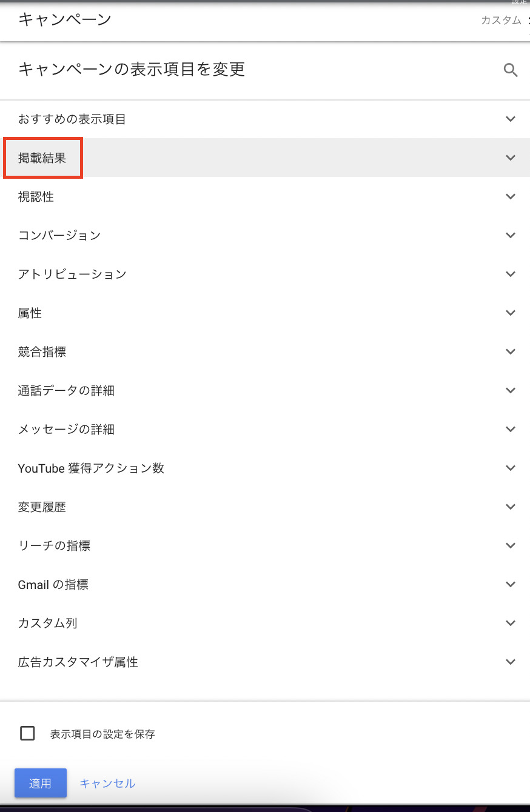Click chevron beside 視認性
530x812 pixels.
point(511,196)
